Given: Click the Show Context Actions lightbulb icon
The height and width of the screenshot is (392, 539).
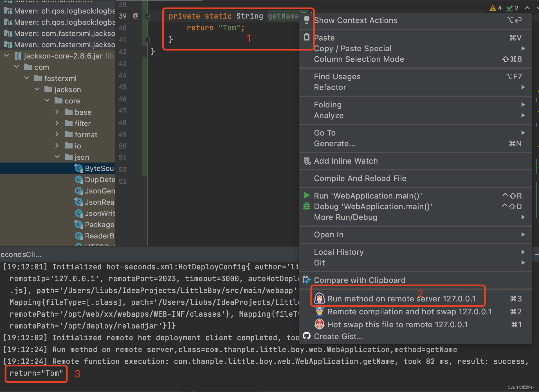Looking at the screenshot, I should pos(306,20).
